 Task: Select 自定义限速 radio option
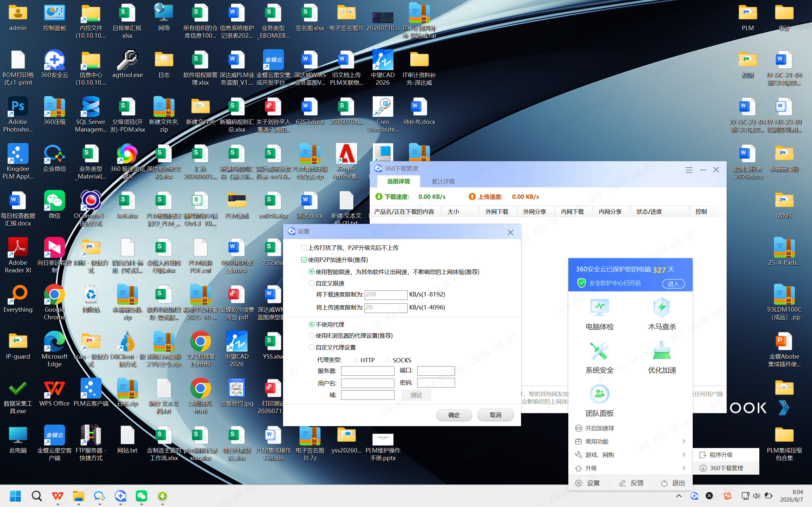pos(311,283)
